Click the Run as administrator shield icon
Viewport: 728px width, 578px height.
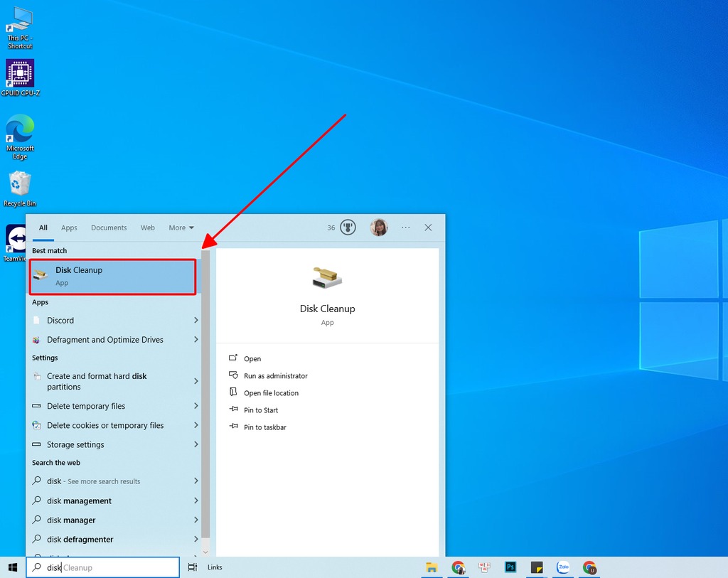pos(233,375)
